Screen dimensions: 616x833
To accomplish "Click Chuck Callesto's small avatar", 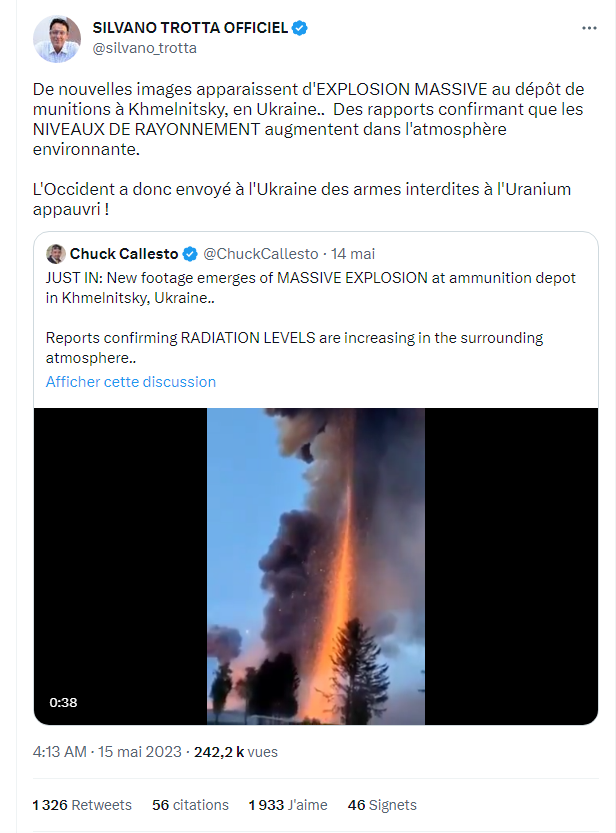I will click(56, 254).
